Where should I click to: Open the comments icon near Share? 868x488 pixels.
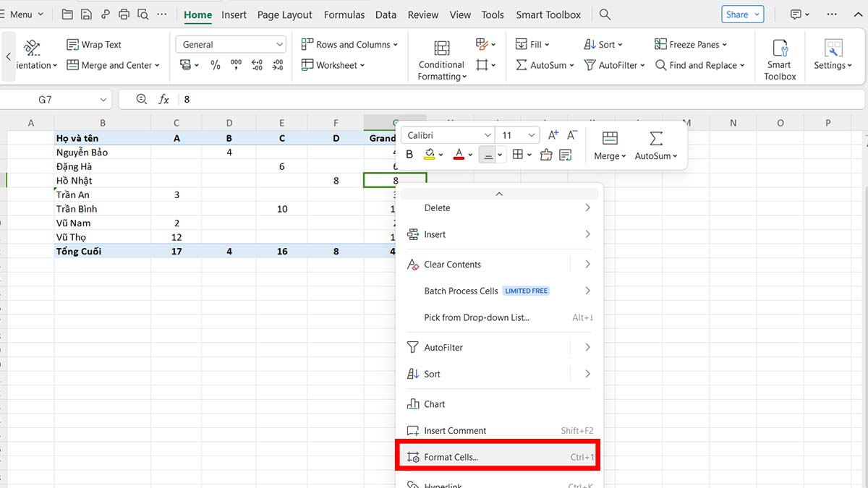pyautogui.click(x=796, y=14)
